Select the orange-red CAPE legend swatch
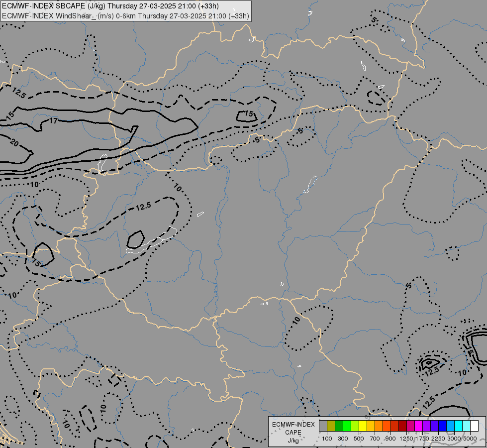Viewport: 487px width, 448px height. click(x=387, y=426)
